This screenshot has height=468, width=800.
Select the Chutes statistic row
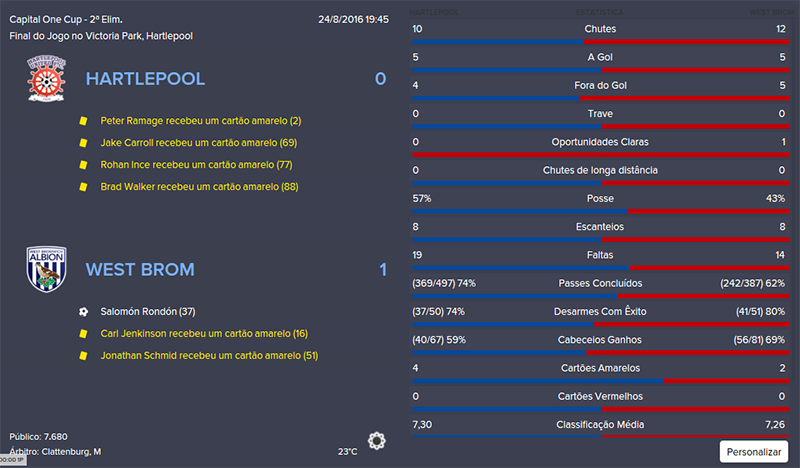click(x=600, y=29)
